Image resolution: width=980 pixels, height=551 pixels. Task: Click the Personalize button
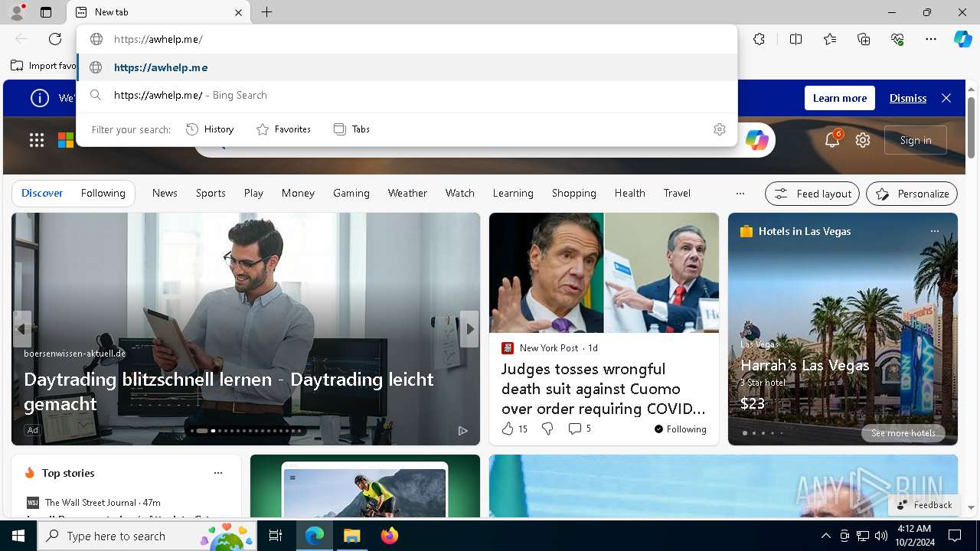pos(912,194)
